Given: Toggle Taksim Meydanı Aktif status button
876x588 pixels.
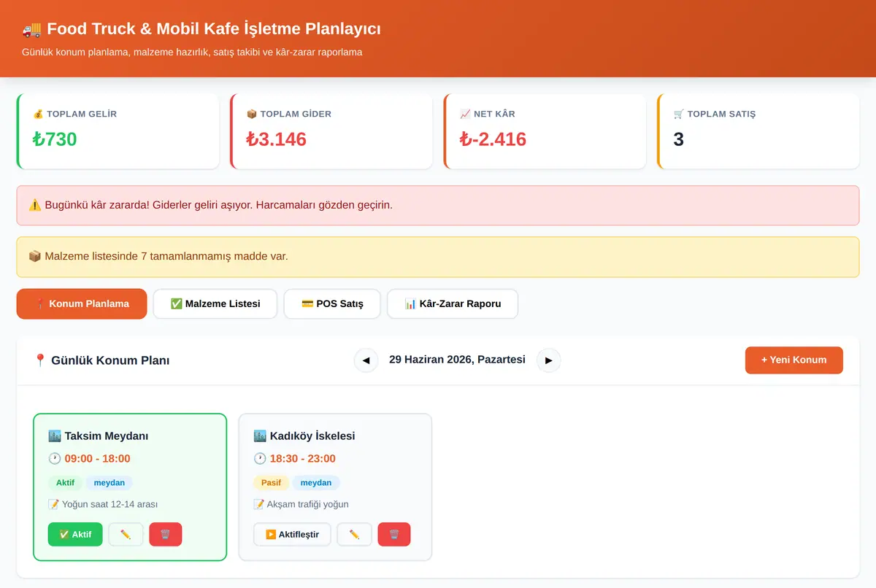Looking at the screenshot, I should (75, 534).
